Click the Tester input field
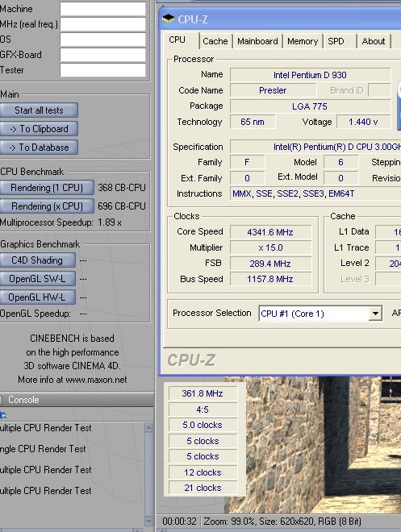Viewport: 401px width, 532px height. click(x=103, y=70)
